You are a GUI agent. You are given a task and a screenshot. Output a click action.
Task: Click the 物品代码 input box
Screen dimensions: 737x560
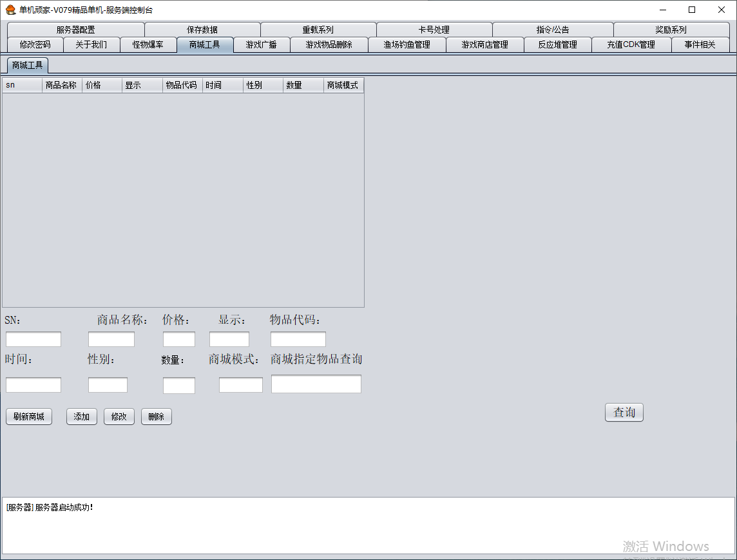(x=298, y=339)
